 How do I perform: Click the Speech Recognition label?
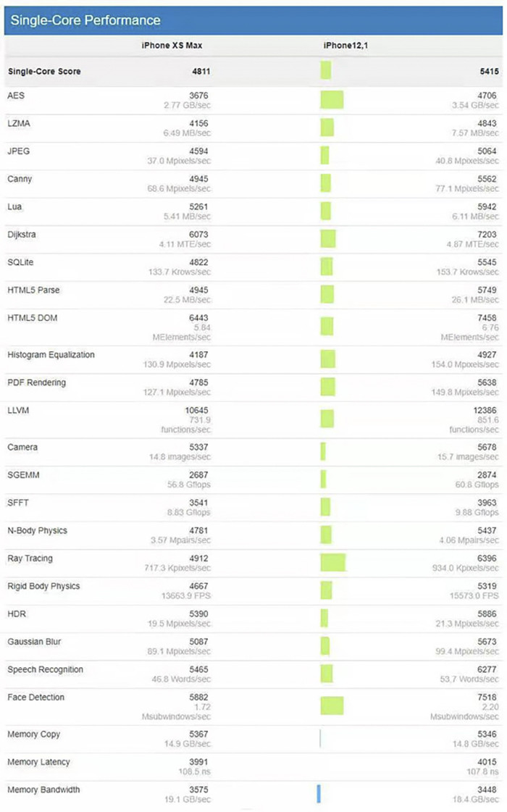point(45,670)
